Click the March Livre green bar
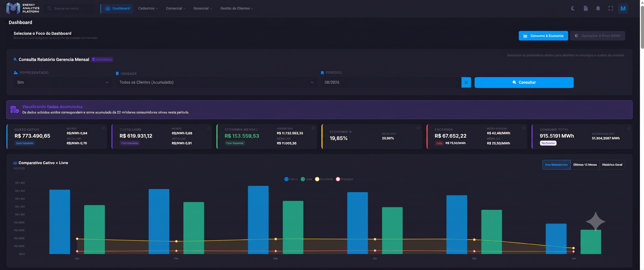644x270 pixels. (293, 227)
